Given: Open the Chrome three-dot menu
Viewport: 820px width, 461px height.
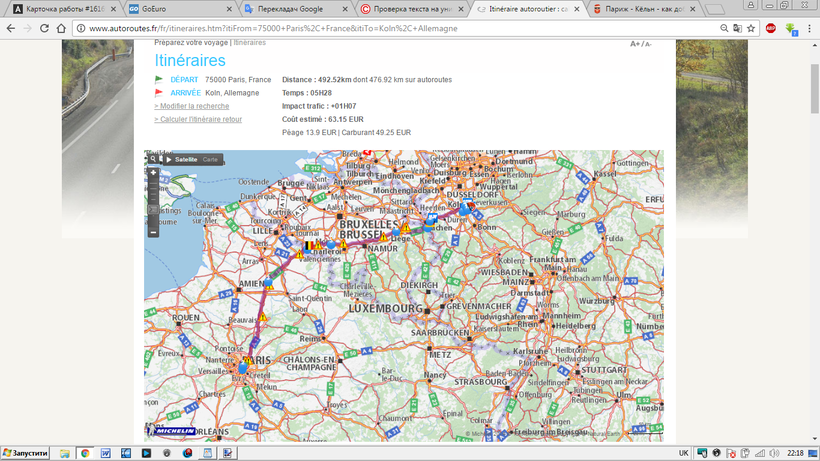Looking at the screenshot, I should pos(809,28).
